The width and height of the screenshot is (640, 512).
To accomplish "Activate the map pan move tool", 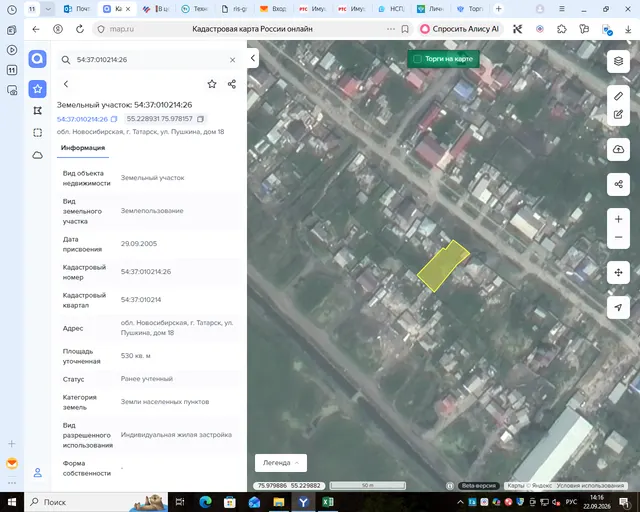I will [x=618, y=272].
